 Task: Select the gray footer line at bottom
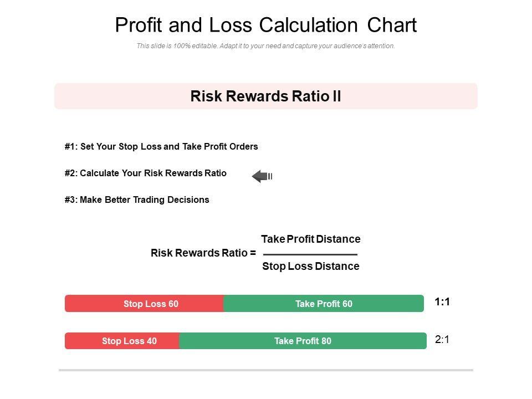coord(265,370)
